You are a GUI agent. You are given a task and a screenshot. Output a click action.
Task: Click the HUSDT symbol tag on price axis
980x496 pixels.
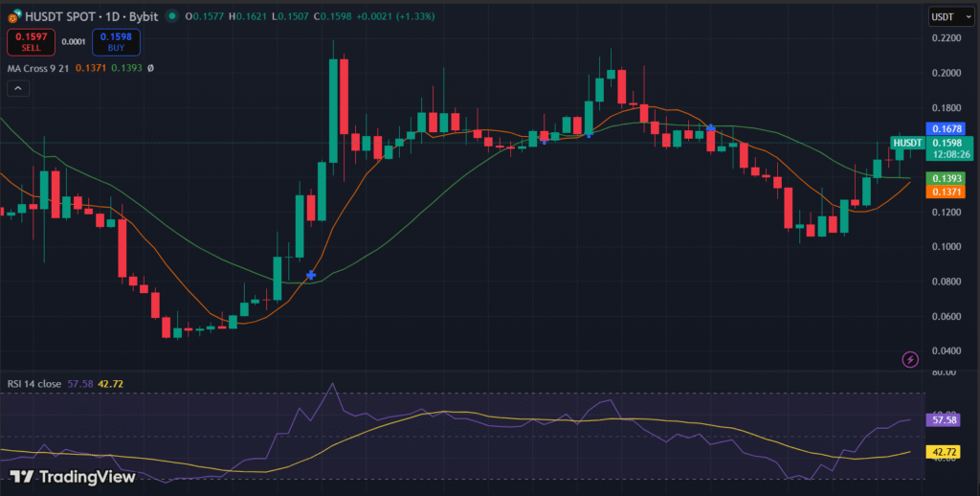906,143
